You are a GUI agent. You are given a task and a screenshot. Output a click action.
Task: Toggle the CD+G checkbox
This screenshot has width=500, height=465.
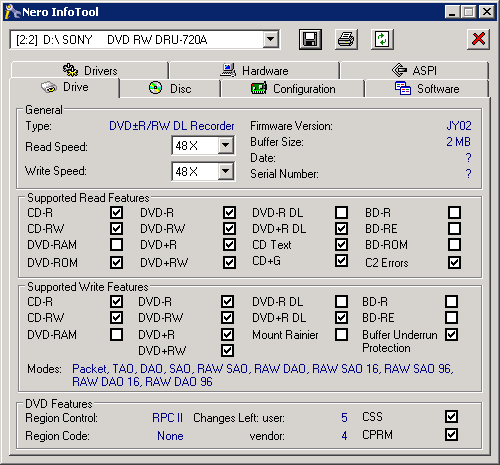341,260
